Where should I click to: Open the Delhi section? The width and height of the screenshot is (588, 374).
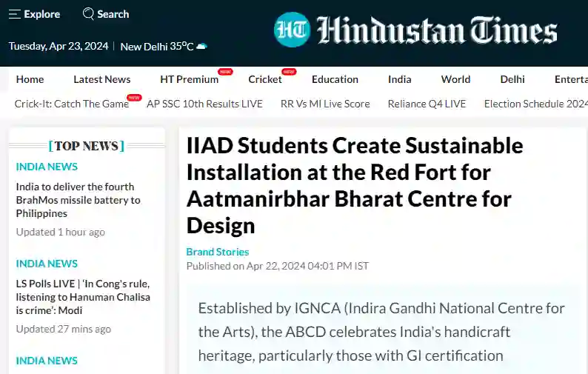tap(512, 79)
